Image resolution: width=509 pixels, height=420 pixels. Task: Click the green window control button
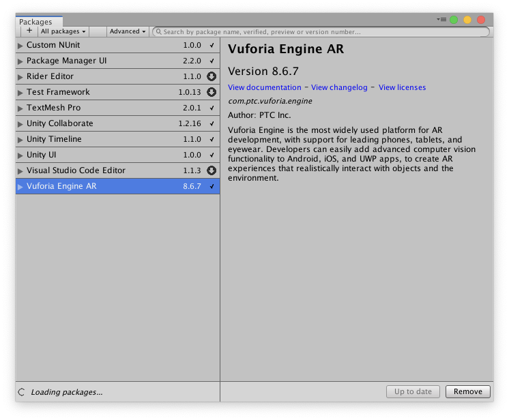click(x=454, y=20)
